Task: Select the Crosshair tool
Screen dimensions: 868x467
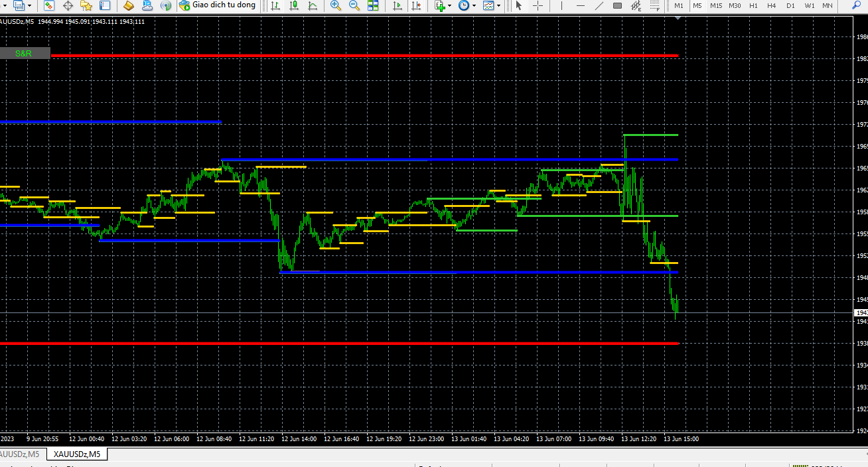Action: tap(538, 5)
